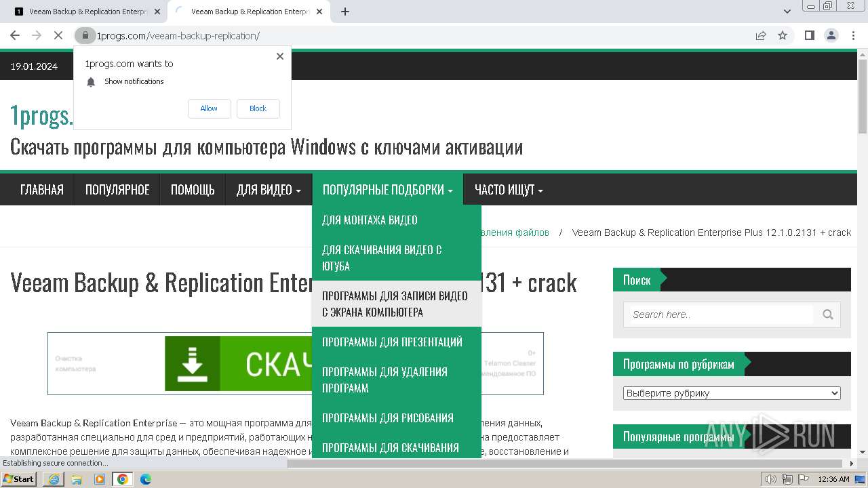Close the active Veeam Backup tab
Image resolution: width=868 pixels, height=488 pixels.
[319, 12]
